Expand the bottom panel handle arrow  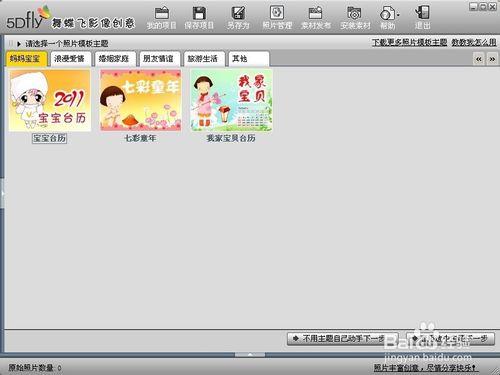pos(250,355)
